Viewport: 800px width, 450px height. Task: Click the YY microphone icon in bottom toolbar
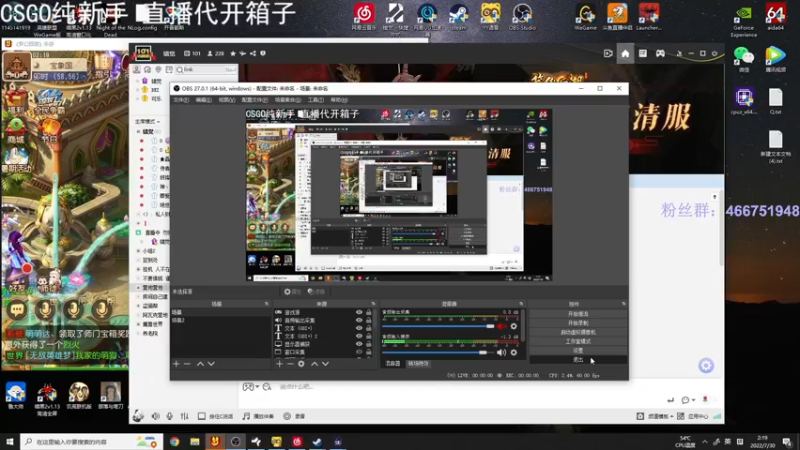pyautogui.click(x=169, y=416)
